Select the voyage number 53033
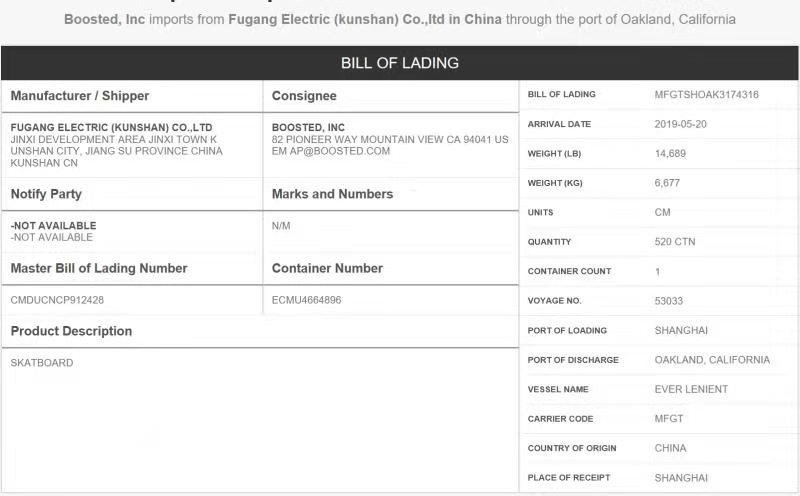Viewport: 800px width, 496px height. [x=669, y=301]
